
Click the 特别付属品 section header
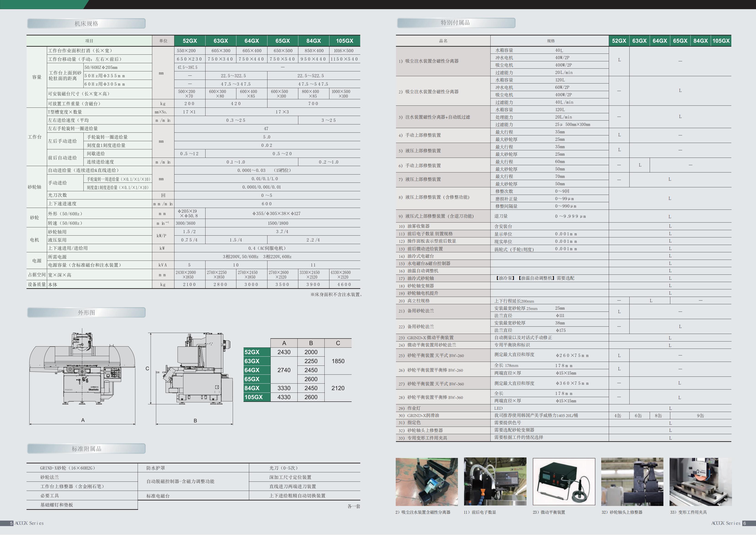point(456,23)
